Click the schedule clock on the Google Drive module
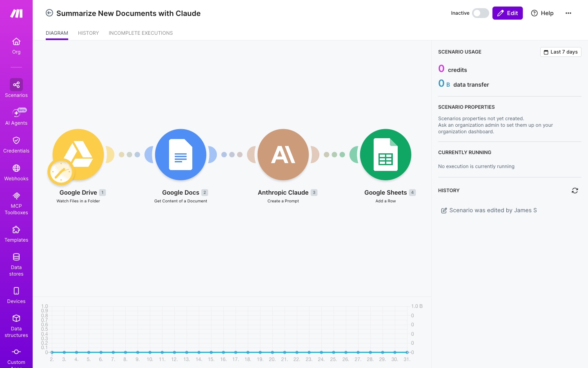The image size is (588, 368). tap(61, 173)
